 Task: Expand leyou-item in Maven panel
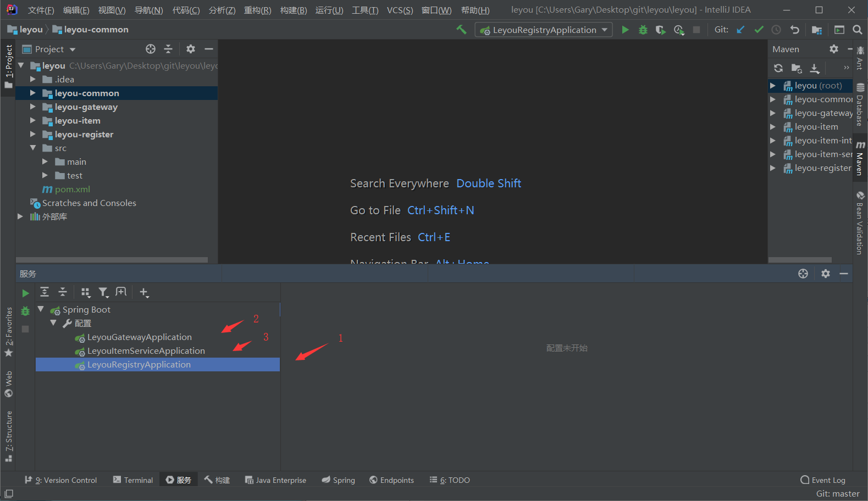pyautogui.click(x=772, y=126)
